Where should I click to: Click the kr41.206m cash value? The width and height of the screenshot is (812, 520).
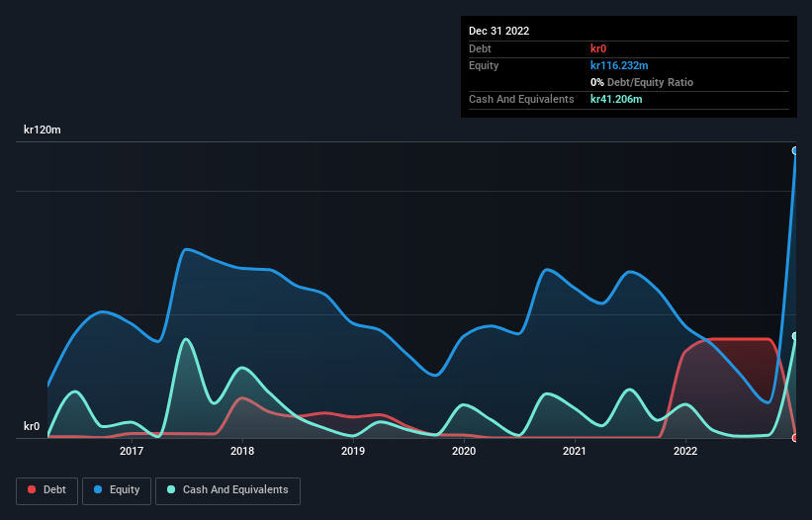click(x=616, y=99)
